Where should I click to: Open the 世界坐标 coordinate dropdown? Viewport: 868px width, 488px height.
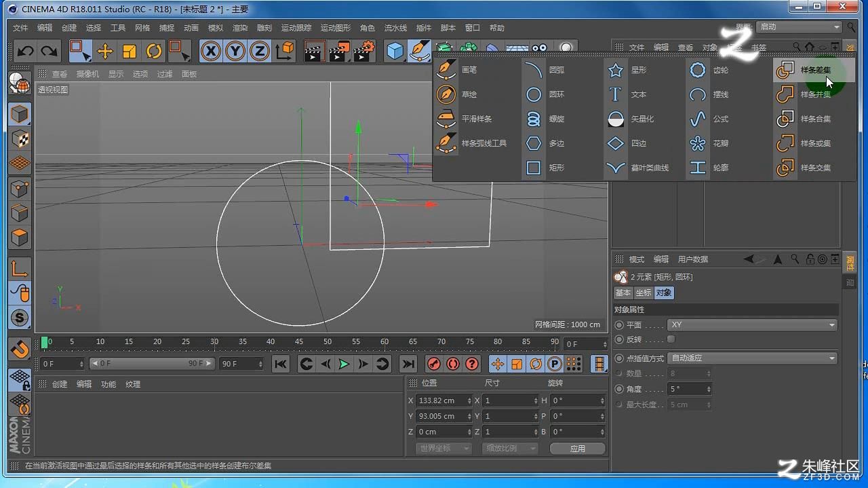444,448
